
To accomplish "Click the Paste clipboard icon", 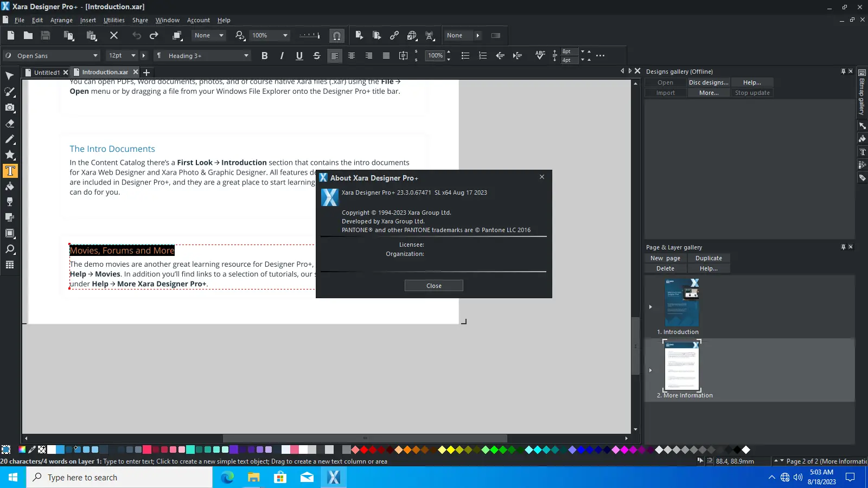I will [x=92, y=35].
